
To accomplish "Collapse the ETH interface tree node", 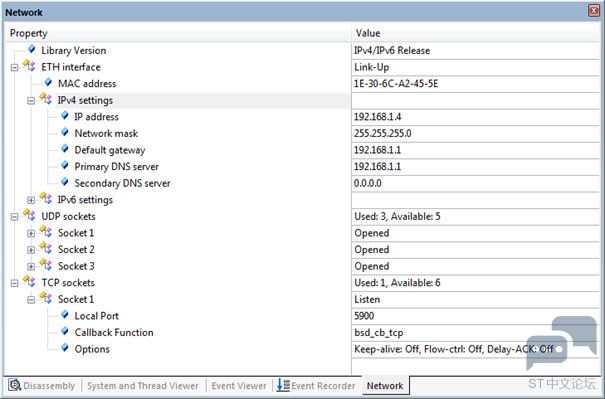I will 14,68.
